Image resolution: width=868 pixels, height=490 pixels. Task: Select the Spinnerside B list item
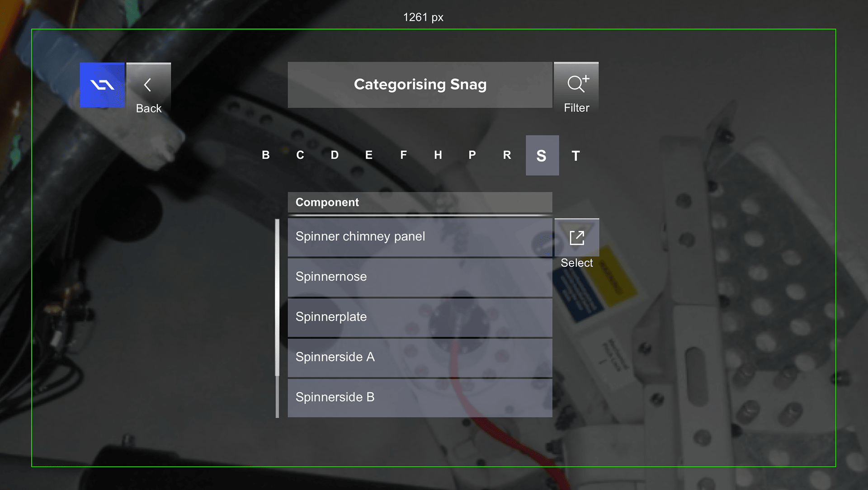420,398
